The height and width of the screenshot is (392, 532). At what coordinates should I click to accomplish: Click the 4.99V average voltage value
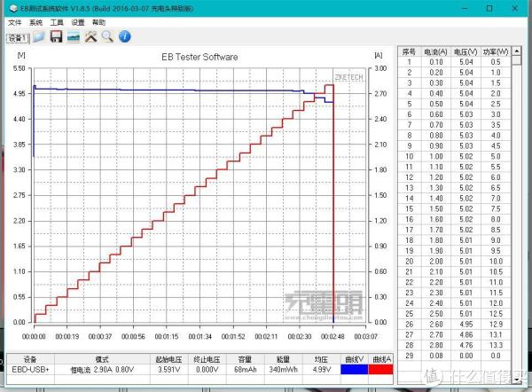(321, 369)
